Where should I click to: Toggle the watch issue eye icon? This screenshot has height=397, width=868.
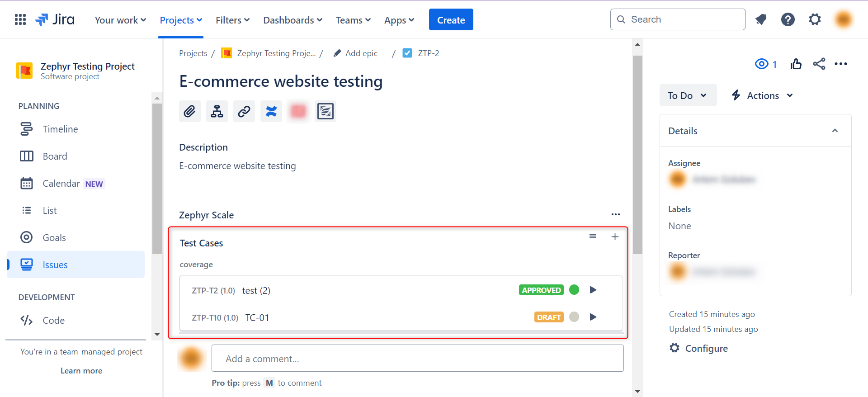pos(762,64)
